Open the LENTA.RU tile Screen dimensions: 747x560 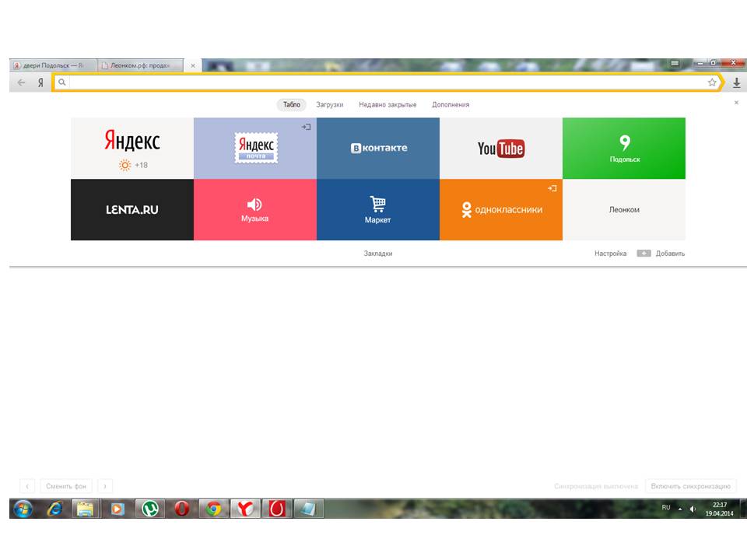click(x=132, y=209)
